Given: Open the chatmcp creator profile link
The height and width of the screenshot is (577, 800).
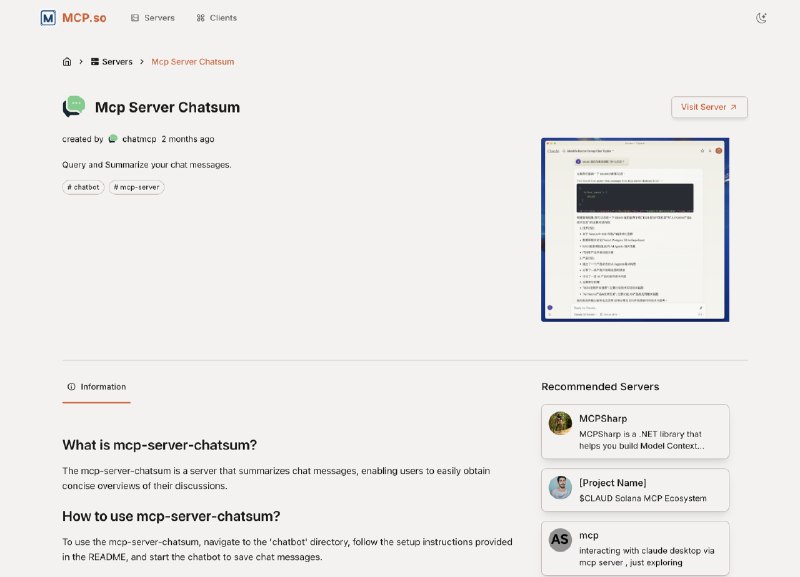Looking at the screenshot, I should pos(139,139).
